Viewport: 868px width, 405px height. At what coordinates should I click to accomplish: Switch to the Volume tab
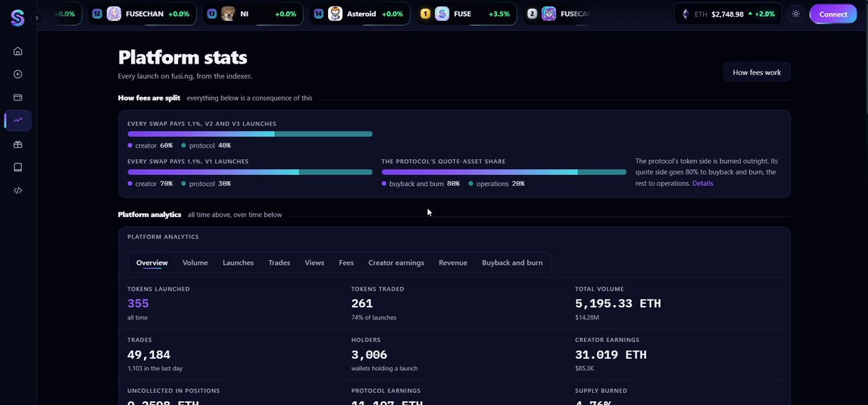[x=195, y=263]
